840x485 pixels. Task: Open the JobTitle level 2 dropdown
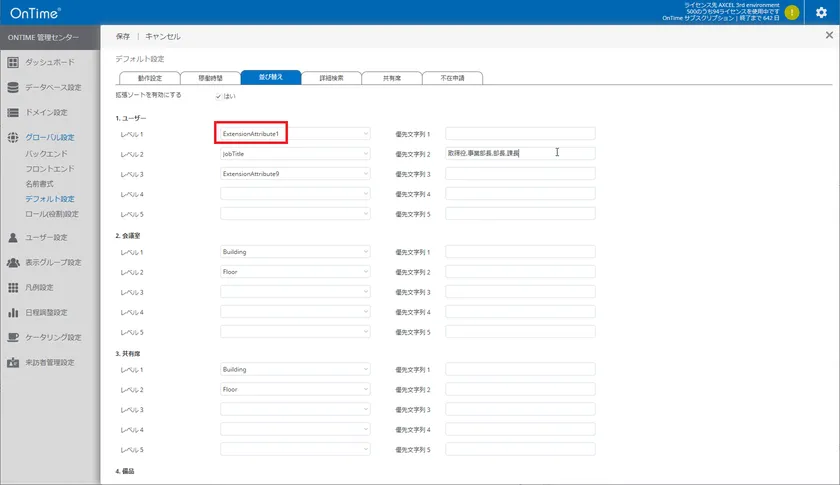point(295,154)
